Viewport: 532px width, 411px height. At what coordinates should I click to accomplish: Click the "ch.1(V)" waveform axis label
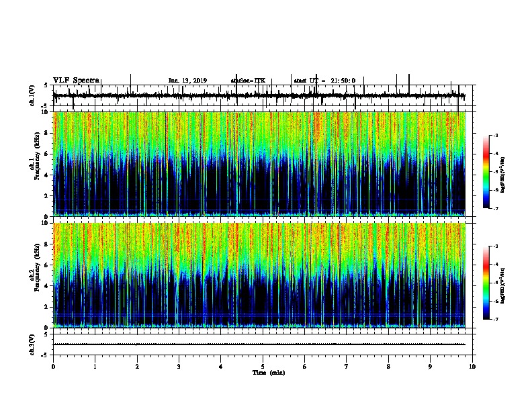[x=32, y=95]
